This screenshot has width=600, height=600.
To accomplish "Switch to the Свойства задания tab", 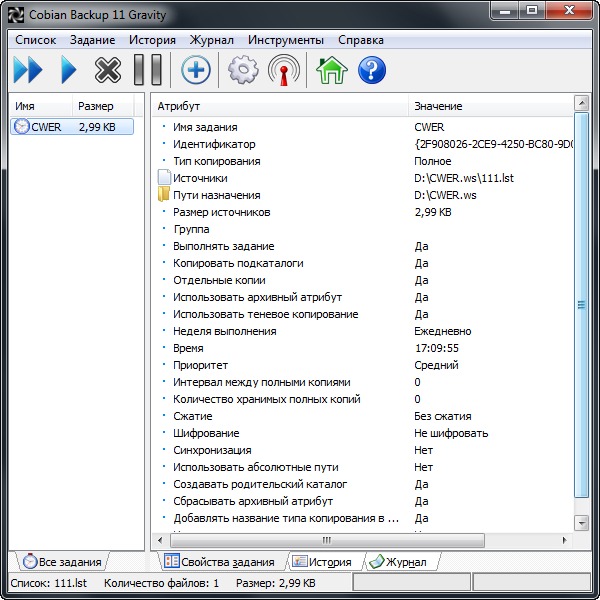I will pyautogui.click(x=218, y=562).
